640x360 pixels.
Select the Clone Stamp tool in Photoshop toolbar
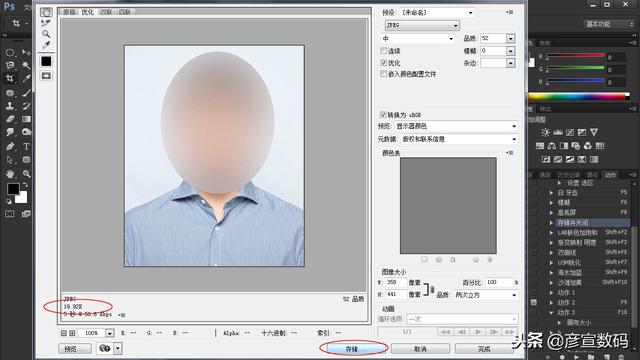[10, 106]
